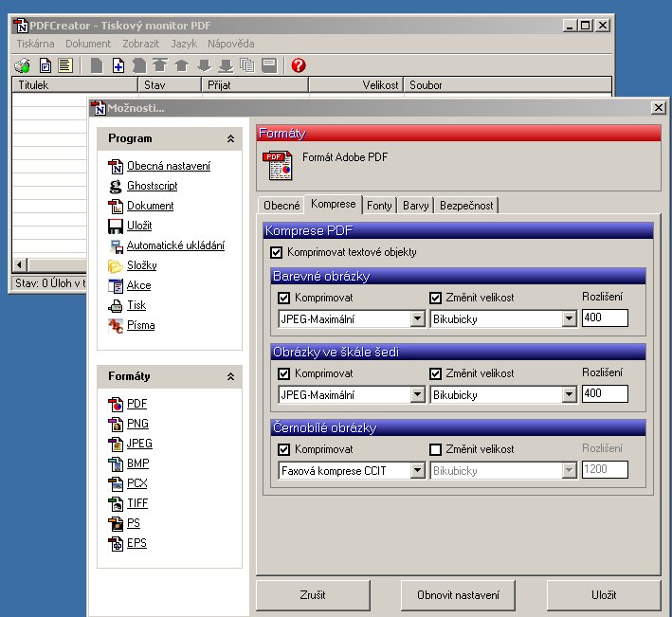
Task: Click the move to bottom arrow icon
Action: pos(226,65)
